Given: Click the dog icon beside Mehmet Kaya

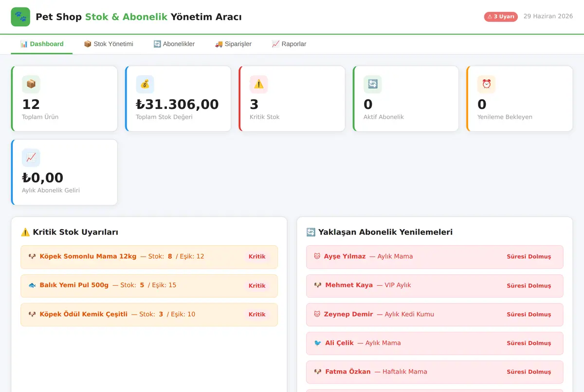Looking at the screenshot, I should (318, 285).
